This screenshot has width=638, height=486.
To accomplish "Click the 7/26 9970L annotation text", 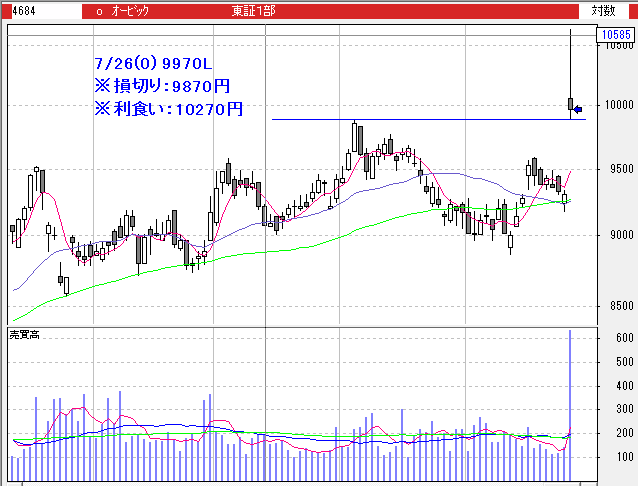I will coord(152,64).
